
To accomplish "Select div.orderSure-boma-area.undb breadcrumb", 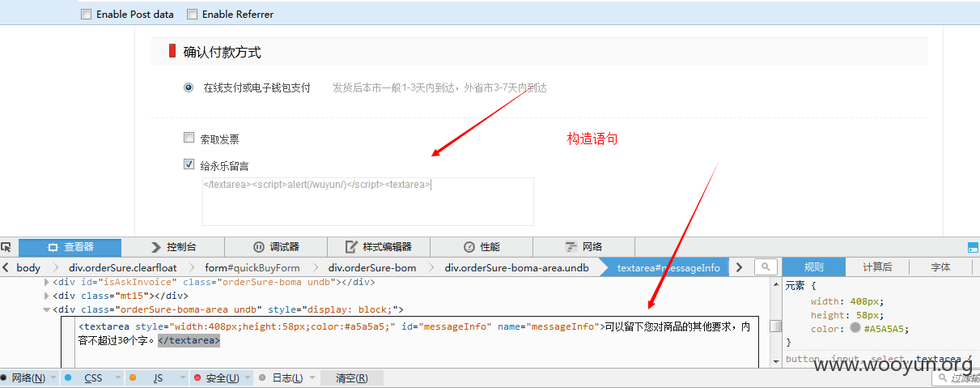I will pos(516,267).
